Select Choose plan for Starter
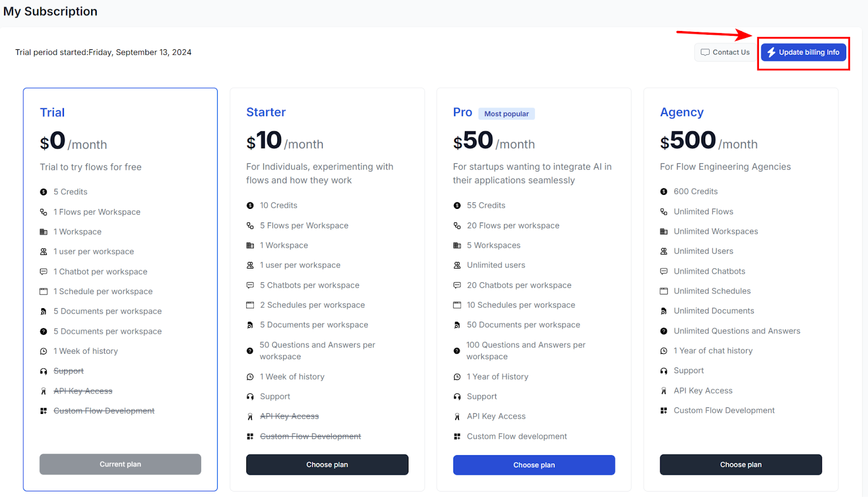Viewport: 868px width, 497px height. 327,464
